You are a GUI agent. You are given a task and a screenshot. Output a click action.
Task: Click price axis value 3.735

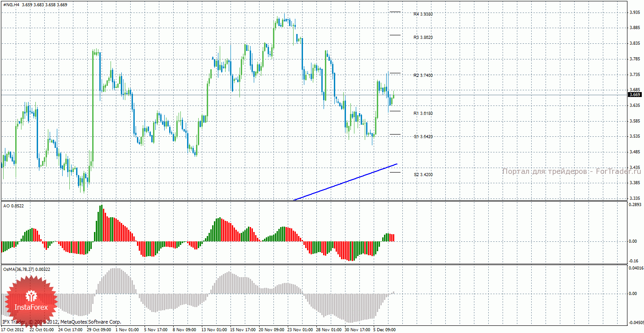pyautogui.click(x=634, y=75)
